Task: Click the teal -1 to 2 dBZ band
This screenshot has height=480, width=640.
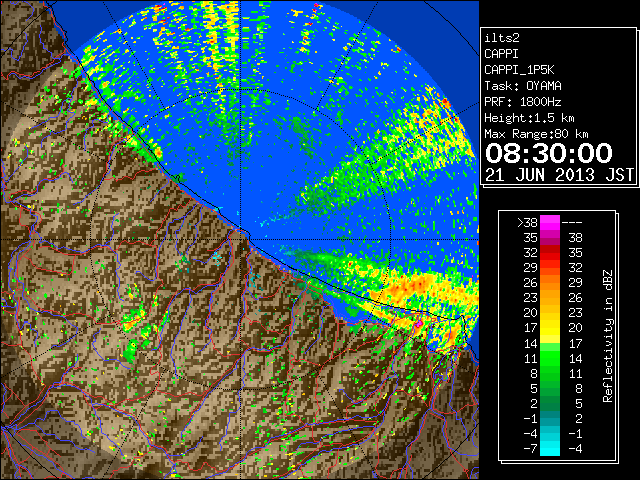Action: (550, 419)
